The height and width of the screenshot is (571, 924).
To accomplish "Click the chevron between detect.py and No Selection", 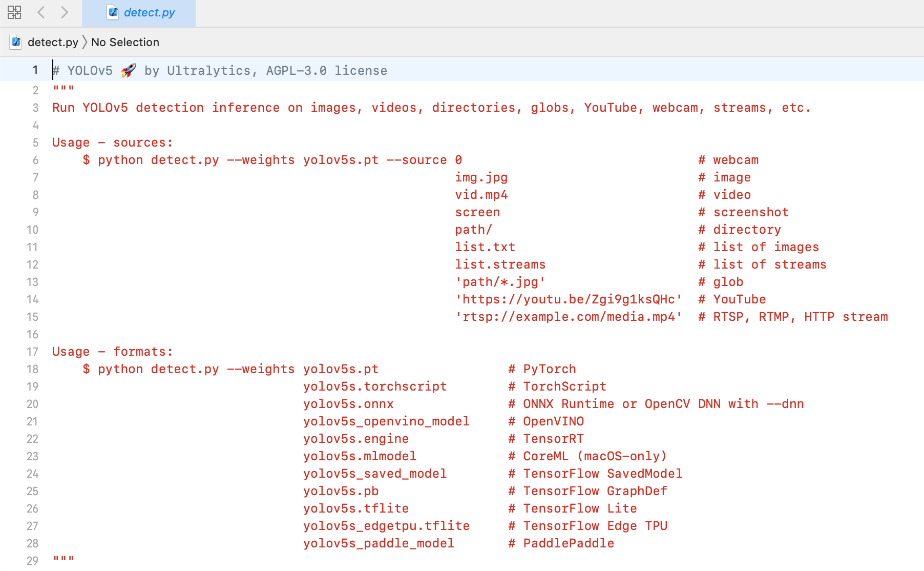I will click(x=85, y=42).
